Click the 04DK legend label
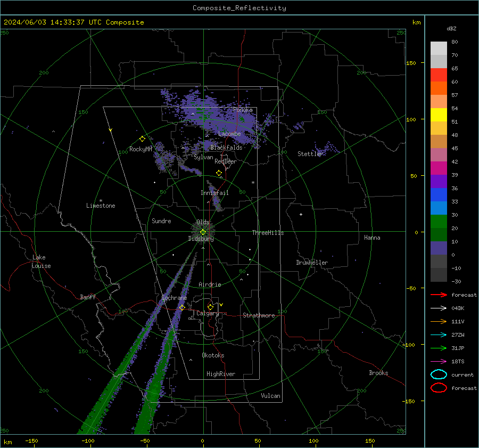This screenshot has height=448, width=479. click(x=458, y=308)
